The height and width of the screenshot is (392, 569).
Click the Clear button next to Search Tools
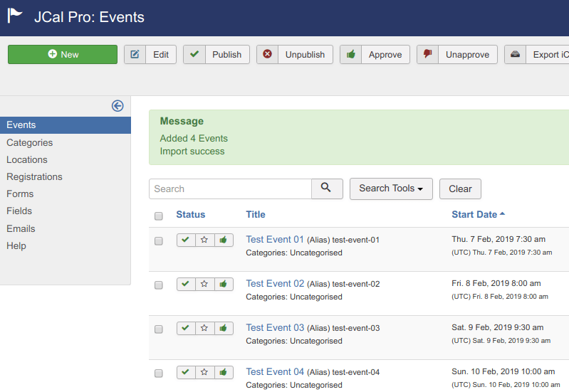tap(460, 189)
